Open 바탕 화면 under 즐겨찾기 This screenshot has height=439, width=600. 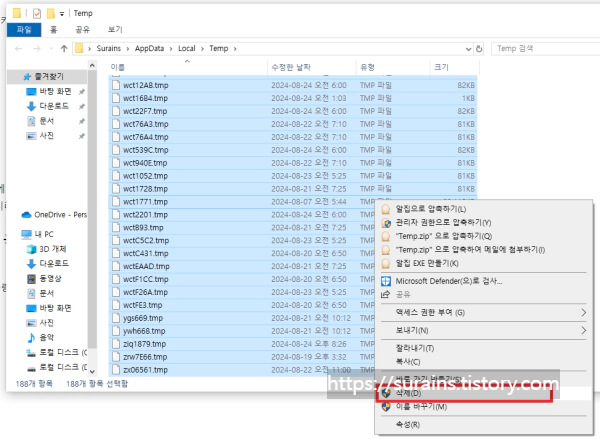pos(55,91)
